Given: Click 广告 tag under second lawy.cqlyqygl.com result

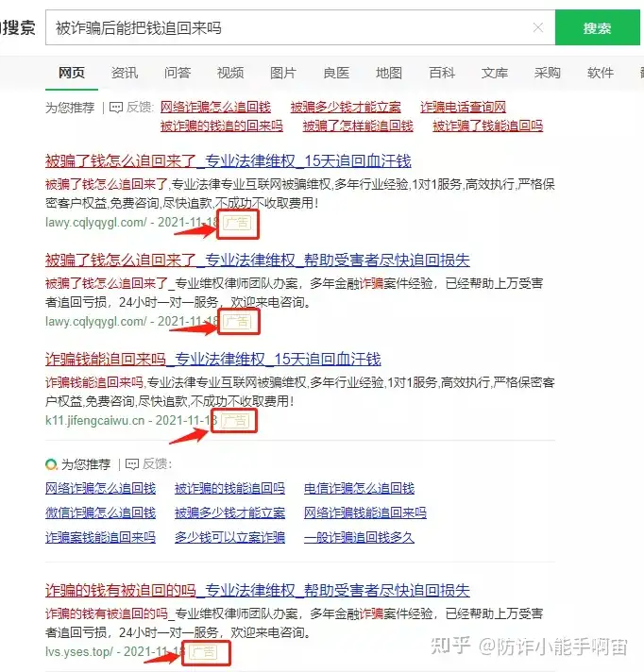Looking at the screenshot, I should [x=237, y=322].
